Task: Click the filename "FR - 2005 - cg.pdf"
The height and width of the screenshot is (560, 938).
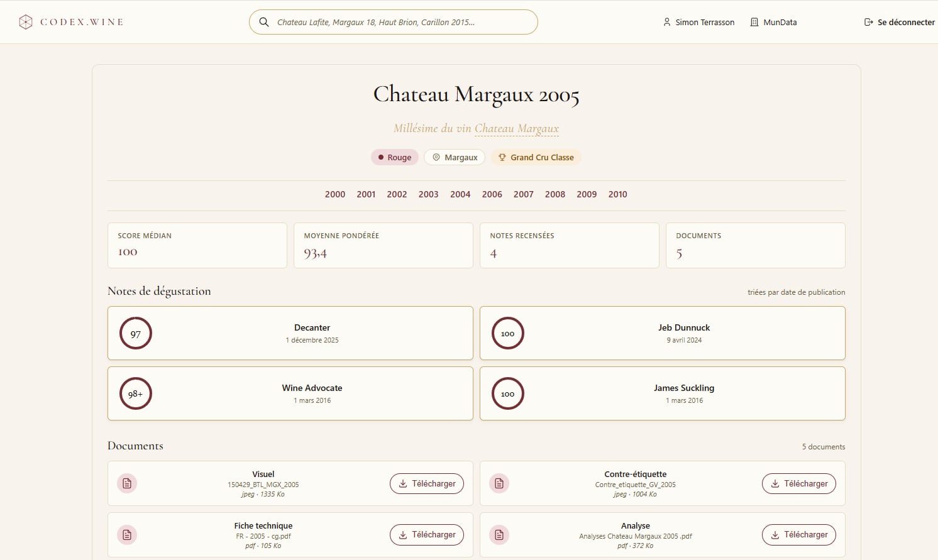Action: pos(263,536)
